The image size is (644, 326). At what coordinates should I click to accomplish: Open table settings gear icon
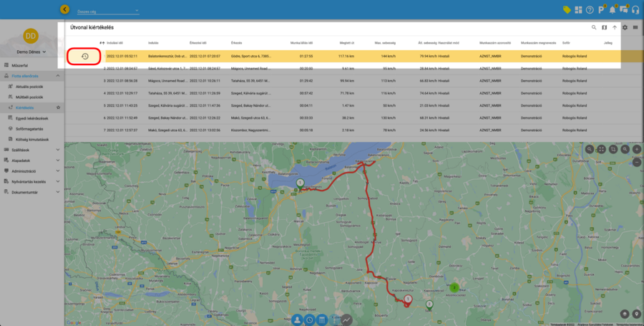pos(625,27)
